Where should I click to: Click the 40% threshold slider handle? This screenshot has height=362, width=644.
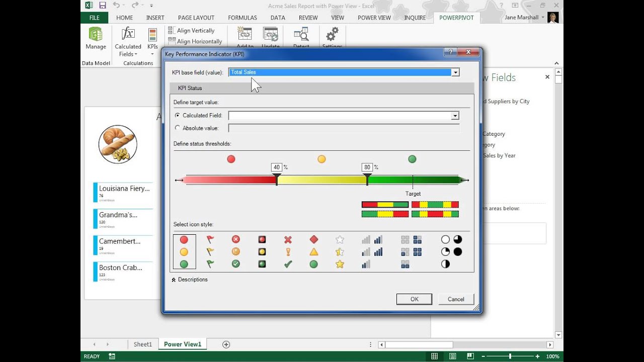277,178
